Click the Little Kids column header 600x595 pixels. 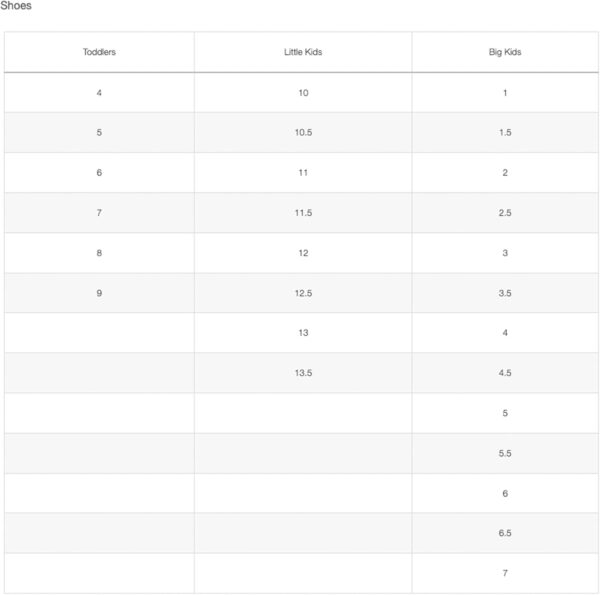point(303,52)
